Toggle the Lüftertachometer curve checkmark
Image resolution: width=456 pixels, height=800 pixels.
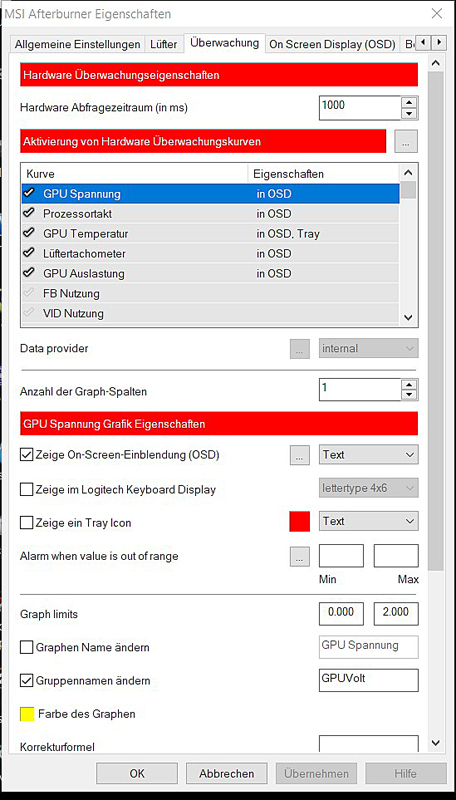[30, 253]
